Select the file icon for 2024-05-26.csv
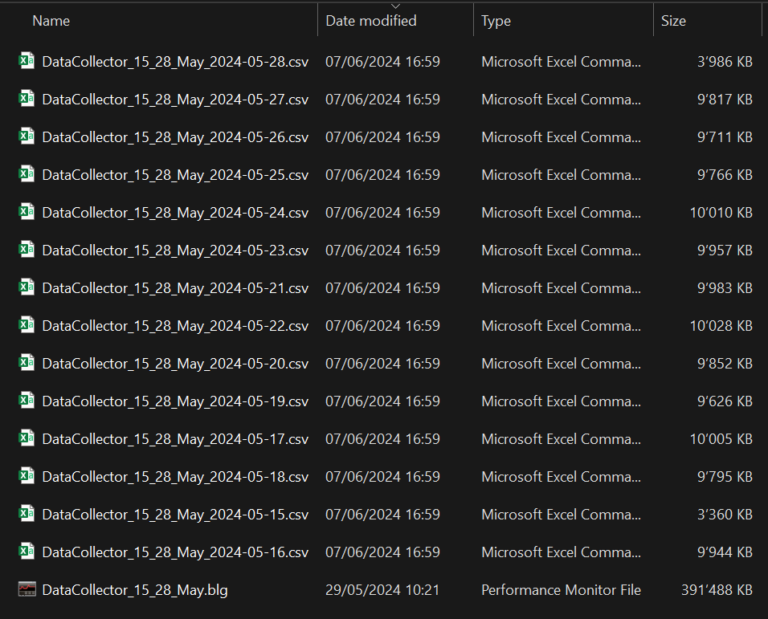Image resolution: width=768 pixels, height=619 pixels. pos(27,136)
